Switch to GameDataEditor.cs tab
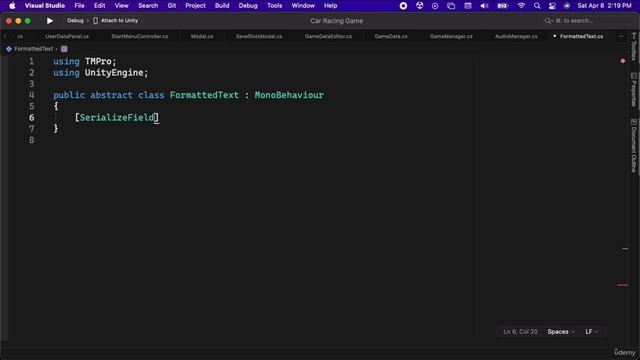 (x=328, y=36)
